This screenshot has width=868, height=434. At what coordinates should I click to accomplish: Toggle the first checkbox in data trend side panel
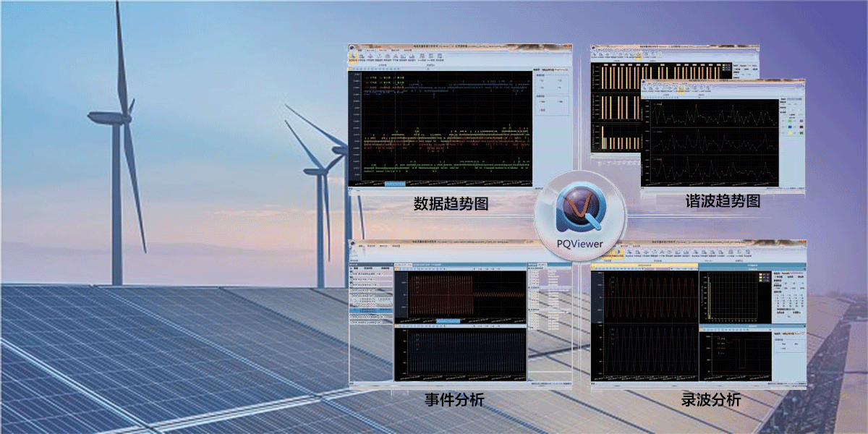(540, 80)
